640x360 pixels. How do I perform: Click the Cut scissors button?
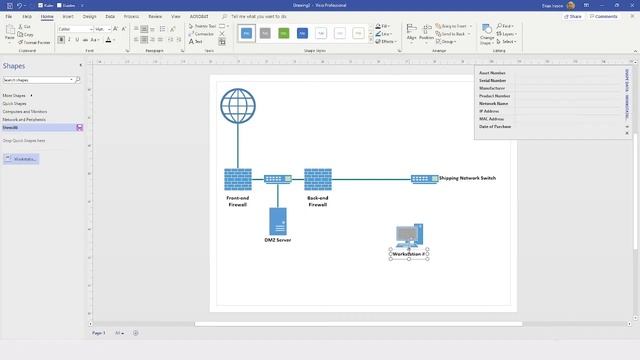point(24,27)
